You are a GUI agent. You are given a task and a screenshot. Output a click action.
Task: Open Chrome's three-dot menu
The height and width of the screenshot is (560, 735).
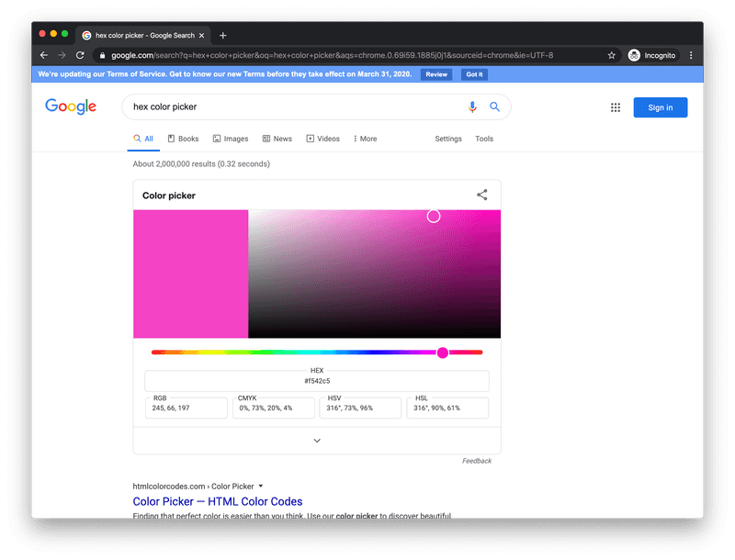click(692, 55)
